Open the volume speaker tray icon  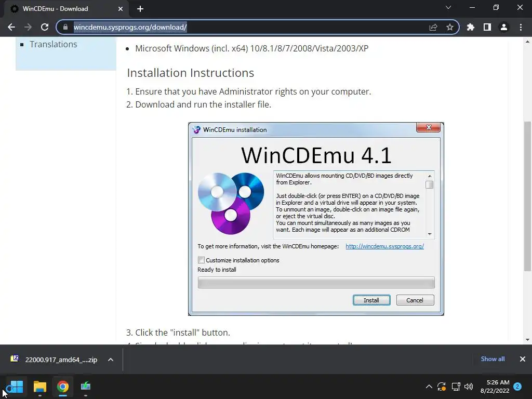(x=469, y=387)
